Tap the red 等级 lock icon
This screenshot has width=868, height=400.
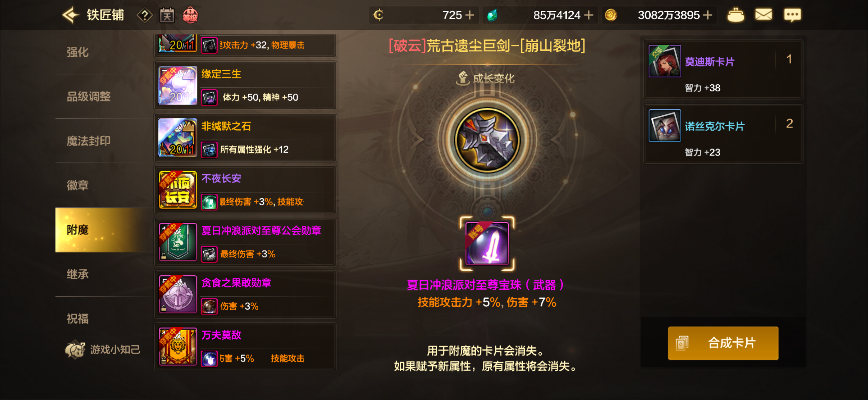[x=190, y=15]
